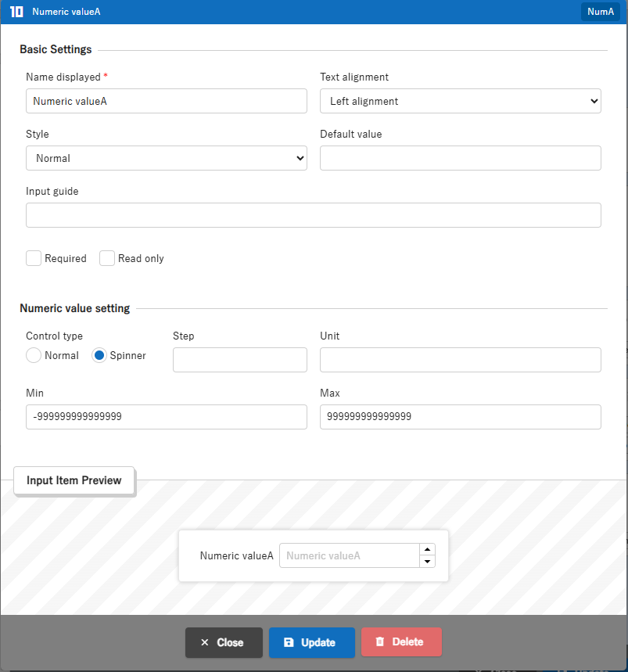Toggle the Read only checkbox
628x672 pixels.
tap(107, 258)
